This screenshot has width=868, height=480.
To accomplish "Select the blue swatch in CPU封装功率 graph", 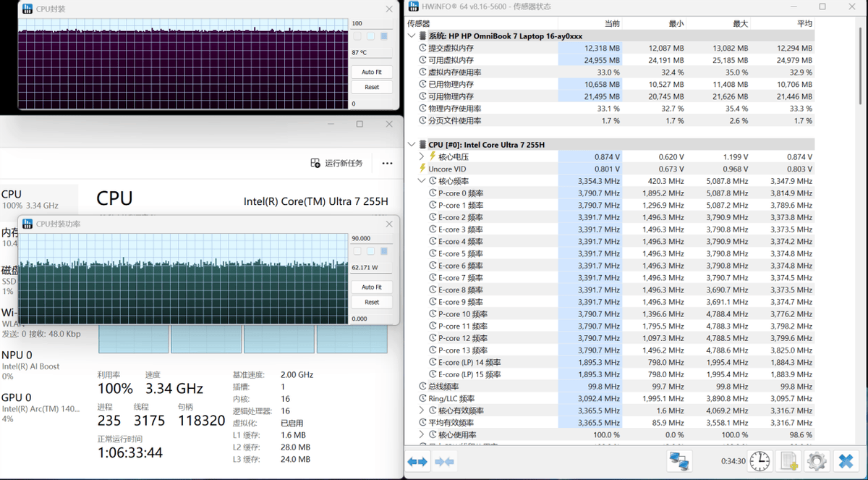I will tap(383, 251).
